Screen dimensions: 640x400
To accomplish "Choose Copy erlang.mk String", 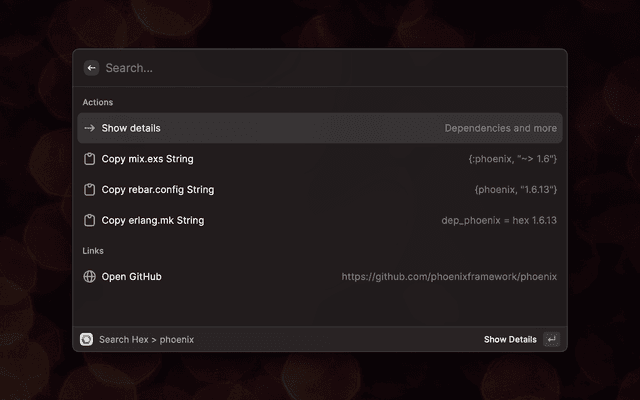I will [153, 221].
